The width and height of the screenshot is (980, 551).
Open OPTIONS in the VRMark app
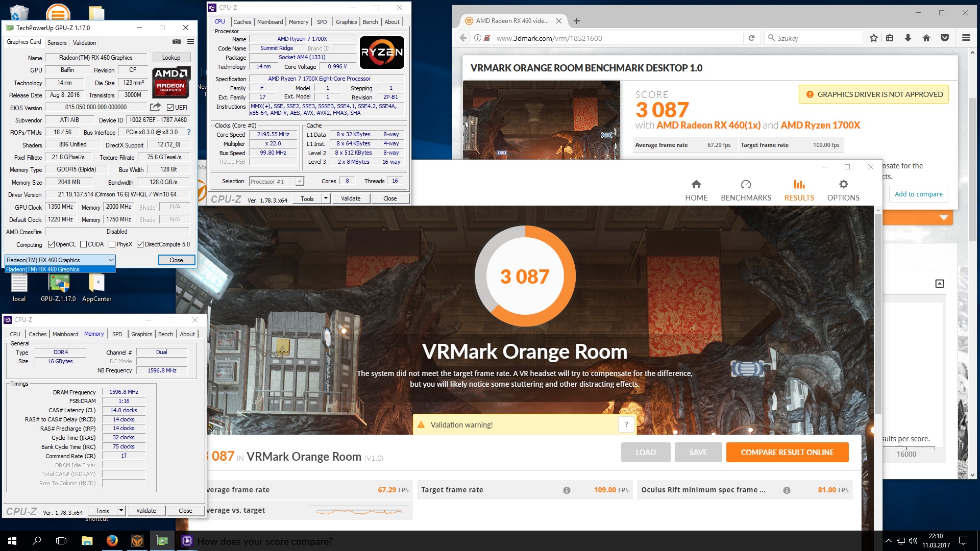click(x=843, y=191)
